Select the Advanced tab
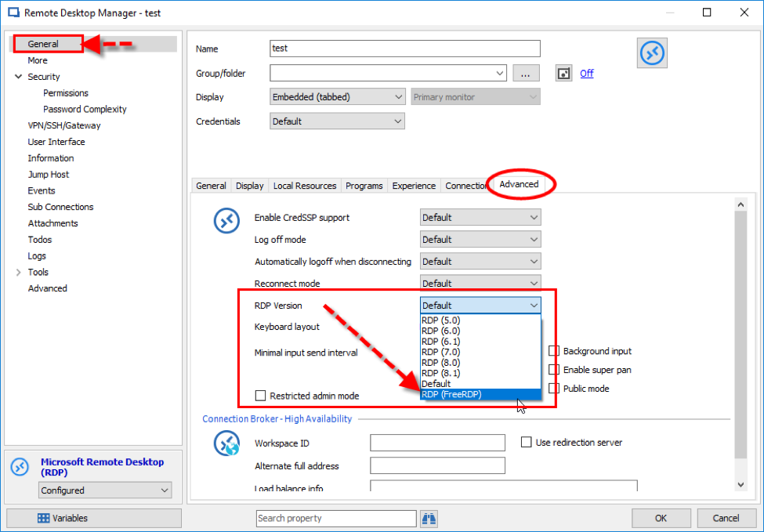Image resolution: width=764 pixels, height=532 pixels. click(x=519, y=184)
